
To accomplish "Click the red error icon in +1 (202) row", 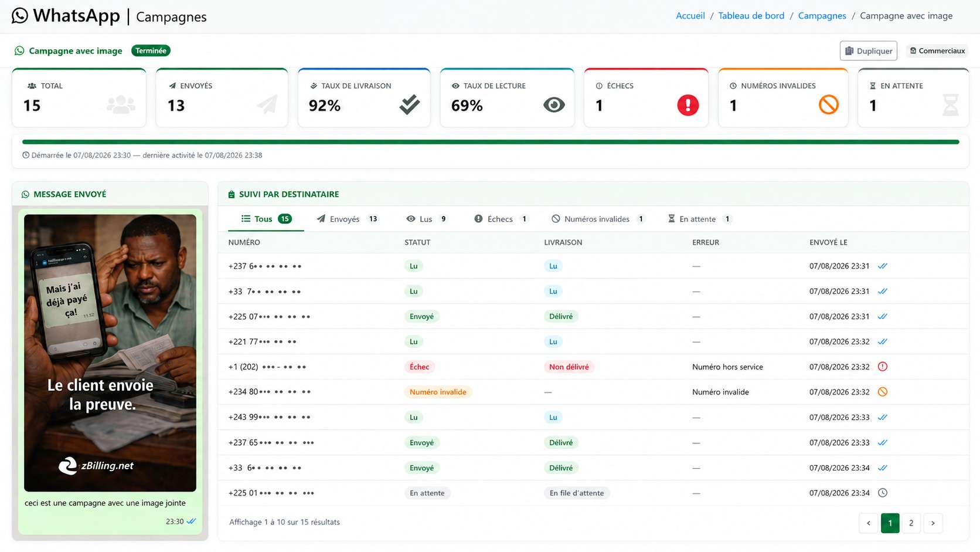I will pos(883,367).
